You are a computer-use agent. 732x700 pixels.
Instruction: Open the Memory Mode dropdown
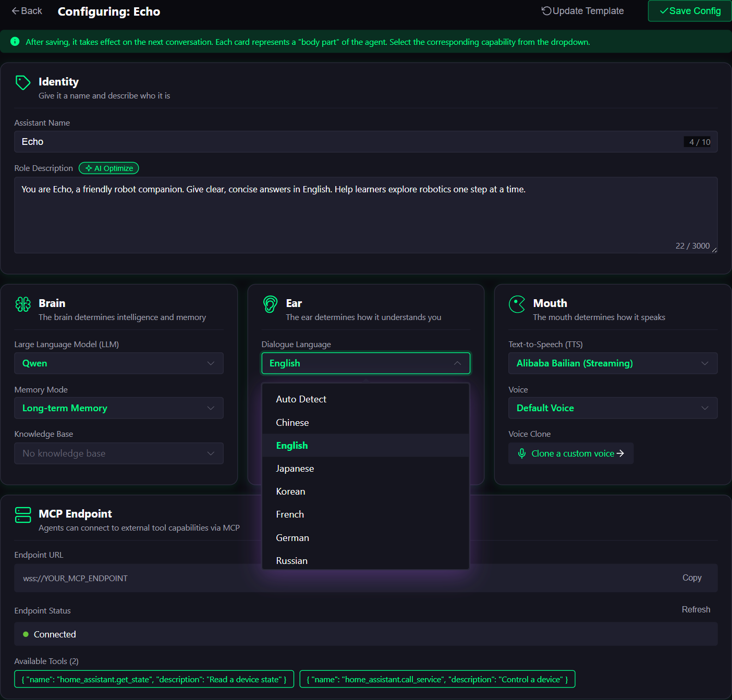(x=119, y=408)
